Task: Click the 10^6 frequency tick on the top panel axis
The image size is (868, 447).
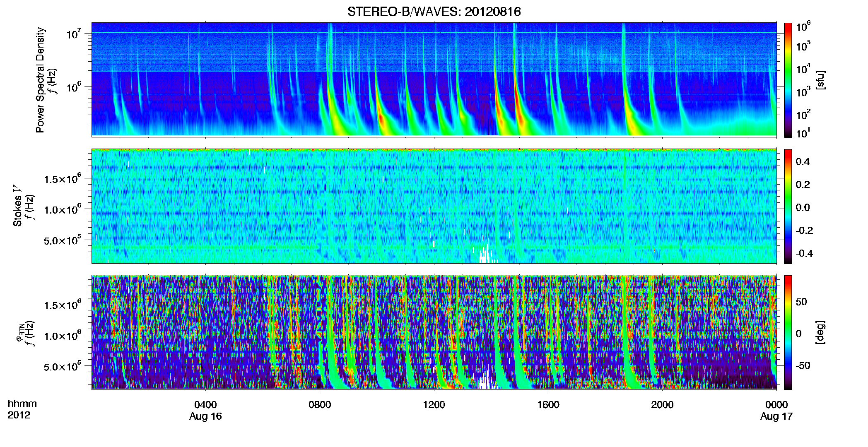Action: coord(74,87)
